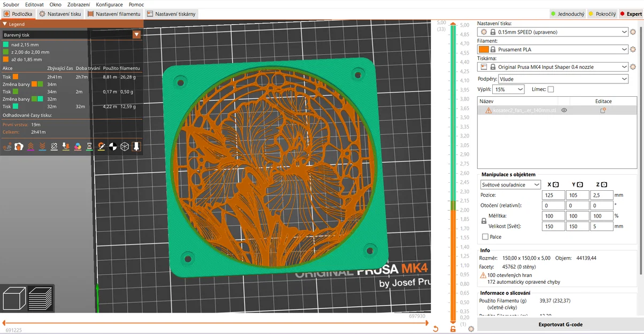The width and height of the screenshot is (644, 334).
Task: Toggle custom G-codes visibility (gear pencil icon)
Action: [101, 146]
